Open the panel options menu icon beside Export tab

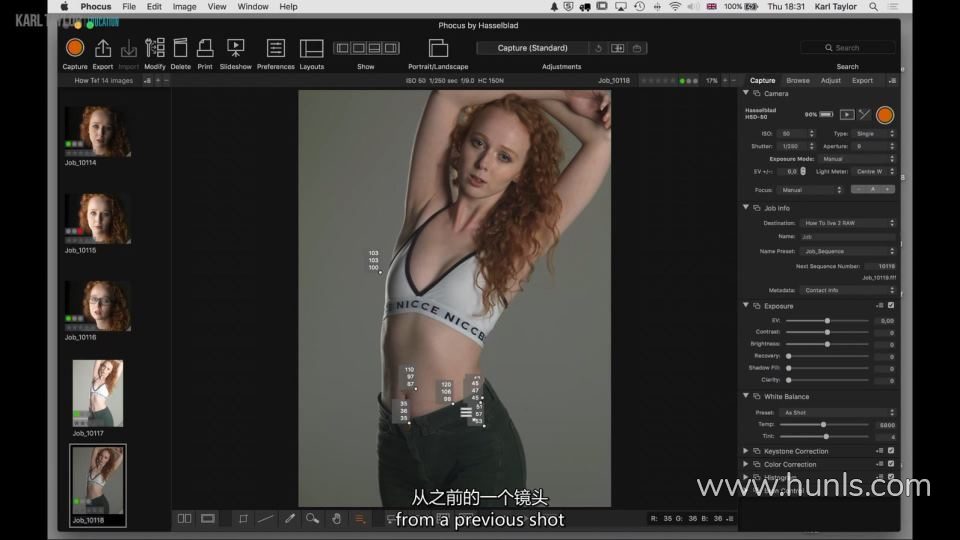pyautogui.click(x=892, y=81)
